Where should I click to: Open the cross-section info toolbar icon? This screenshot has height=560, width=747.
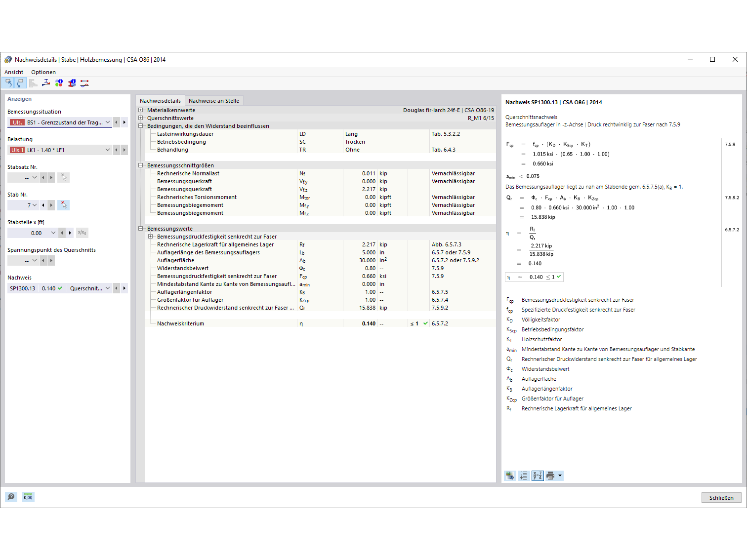pyautogui.click(x=72, y=83)
